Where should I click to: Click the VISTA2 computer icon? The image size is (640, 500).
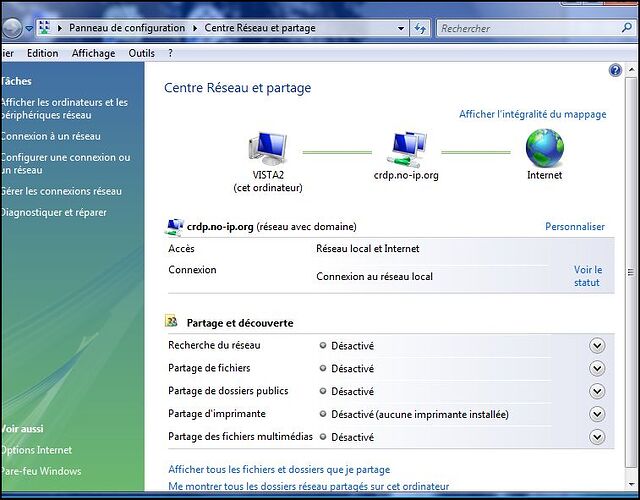[x=268, y=148]
